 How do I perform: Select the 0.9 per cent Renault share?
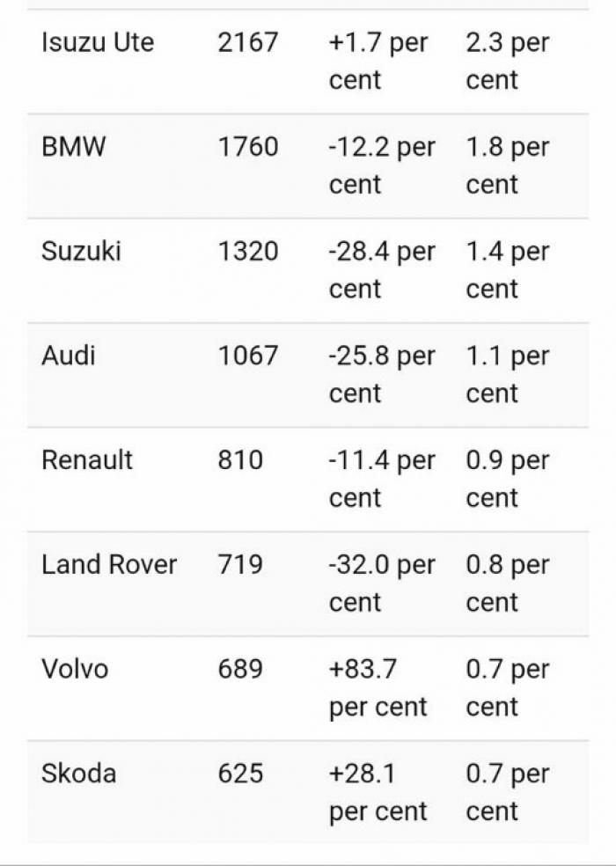tap(508, 479)
